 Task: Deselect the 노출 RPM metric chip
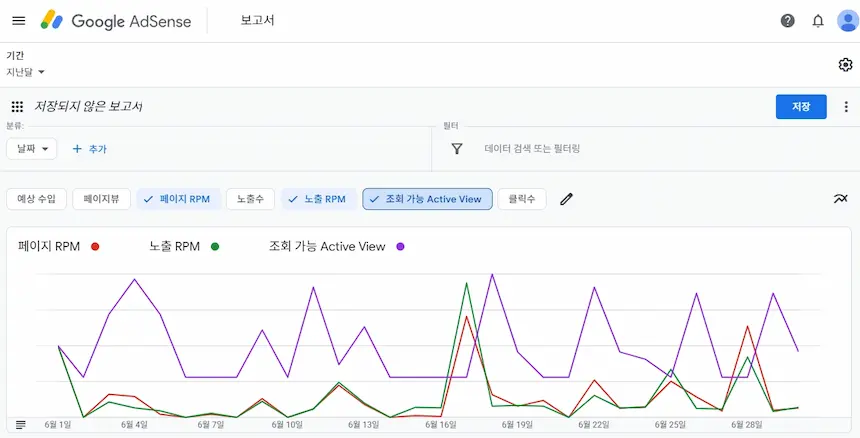(x=319, y=199)
